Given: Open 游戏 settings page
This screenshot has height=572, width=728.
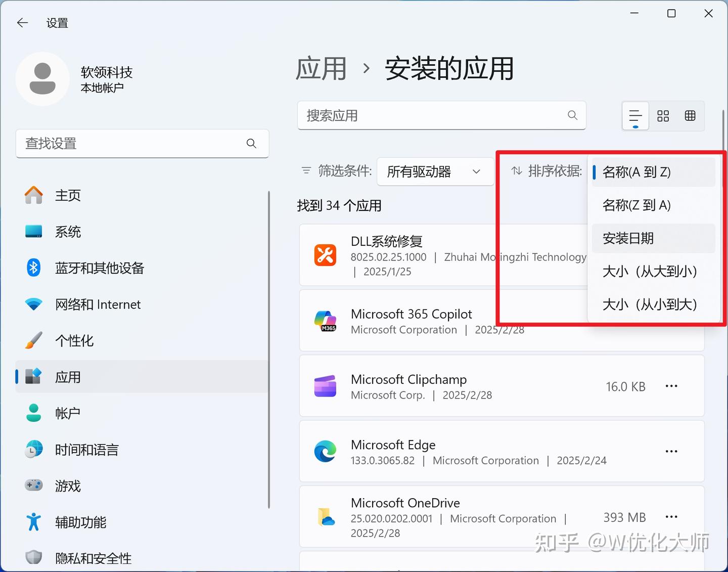Looking at the screenshot, I should (142, 486).
